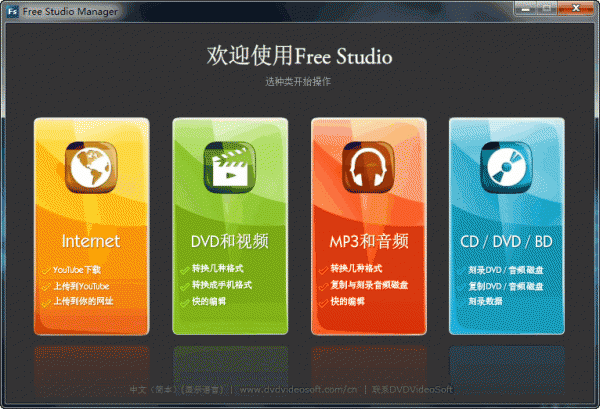Select 复制与刻录音频磁盘 in the audio card

click(x=369, y=285)
